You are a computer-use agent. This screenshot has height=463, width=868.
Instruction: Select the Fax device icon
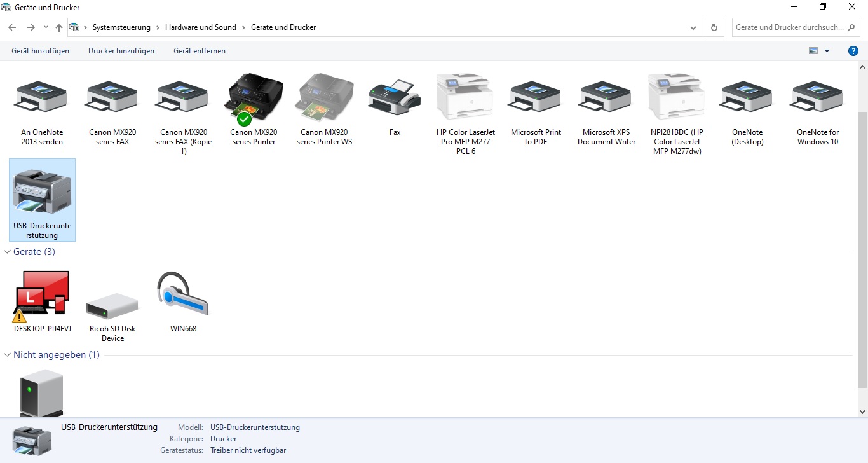tap(395, 97)
